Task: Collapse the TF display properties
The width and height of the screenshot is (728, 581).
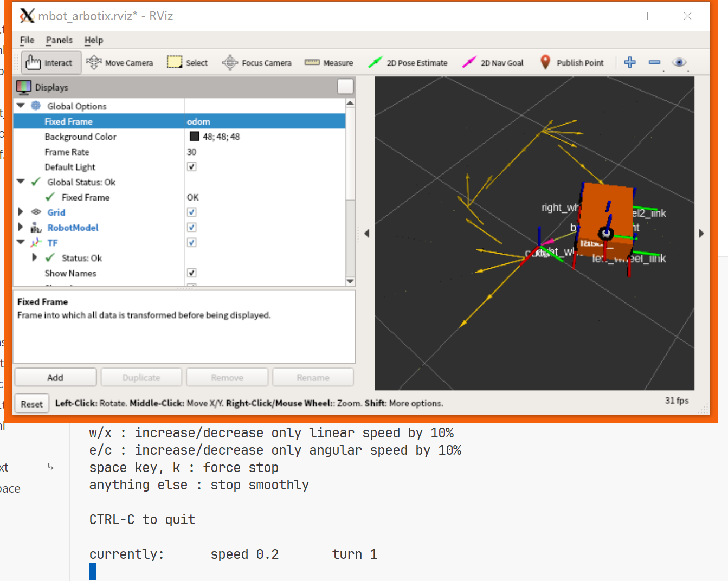Action: point(21,242)
